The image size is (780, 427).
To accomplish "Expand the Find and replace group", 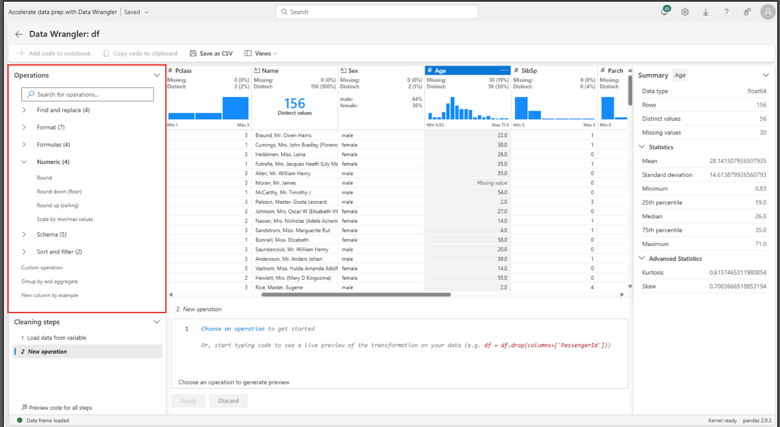I will [24, 110].
